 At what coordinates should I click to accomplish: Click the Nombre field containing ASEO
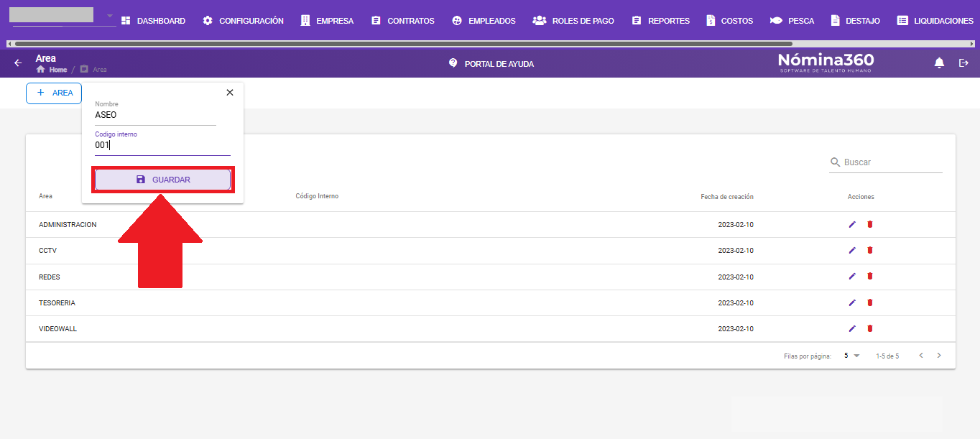pos(155,115)
